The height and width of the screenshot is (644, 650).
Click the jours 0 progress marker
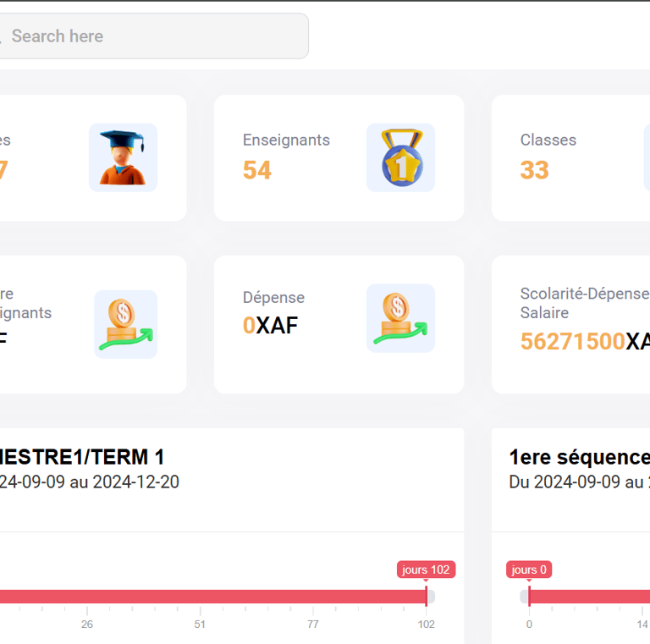coord(528,570)
